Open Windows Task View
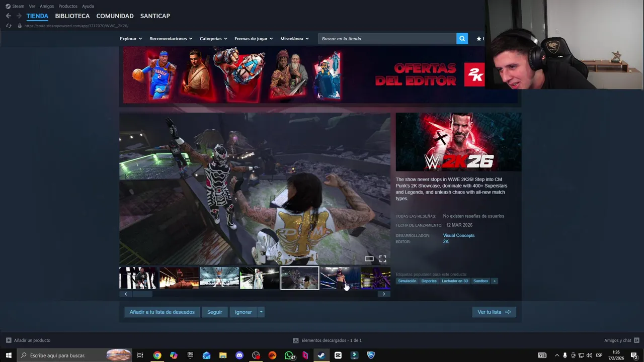This screenshot has height=362, width=644. pos(140,355)
